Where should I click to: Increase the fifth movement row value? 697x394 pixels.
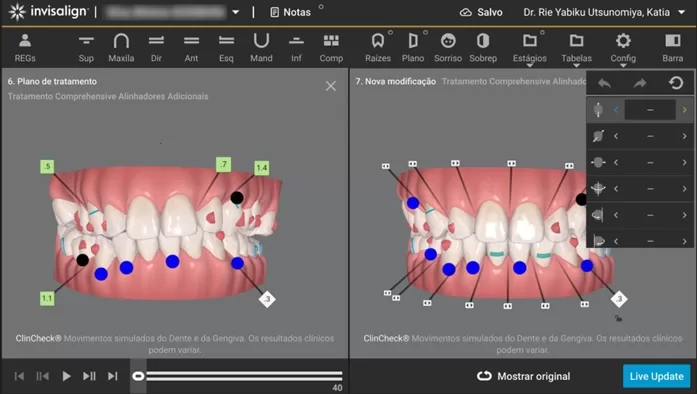(x=685, y=215)
